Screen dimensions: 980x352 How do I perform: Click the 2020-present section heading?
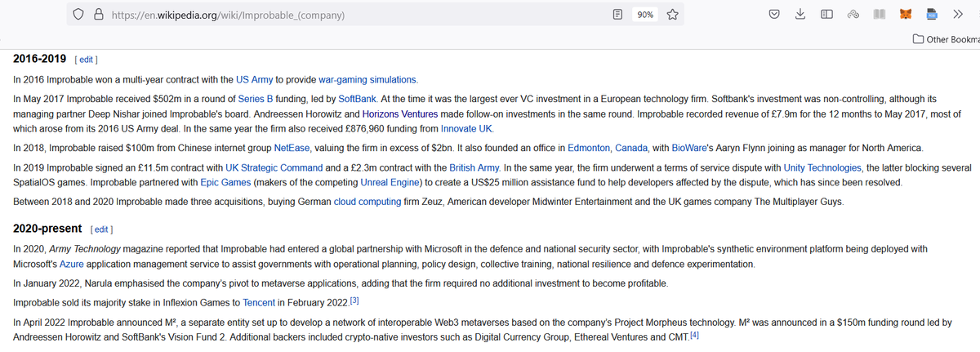(x=48, y=227)
